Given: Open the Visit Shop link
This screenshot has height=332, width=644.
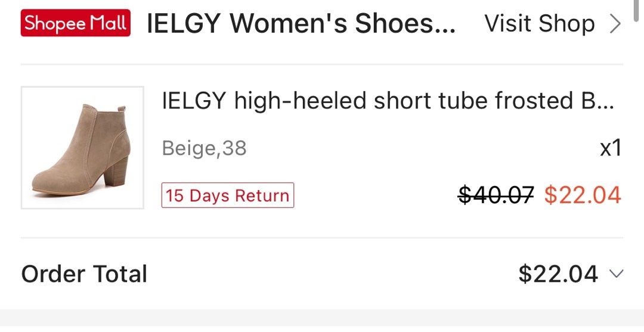Looking at the screenshot, I should (553, 23).
